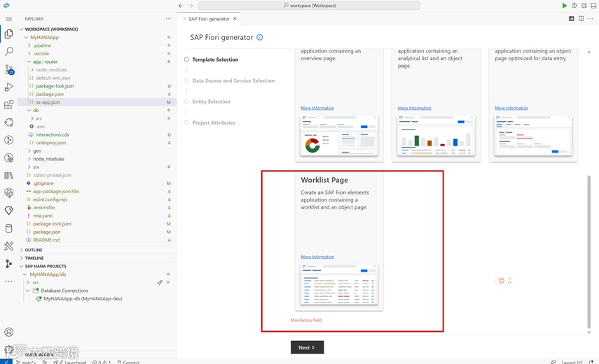The image size is (599, 364).
Task: Open the Manage settings gear
Action: pyautogui.click(x=9, y=349)
